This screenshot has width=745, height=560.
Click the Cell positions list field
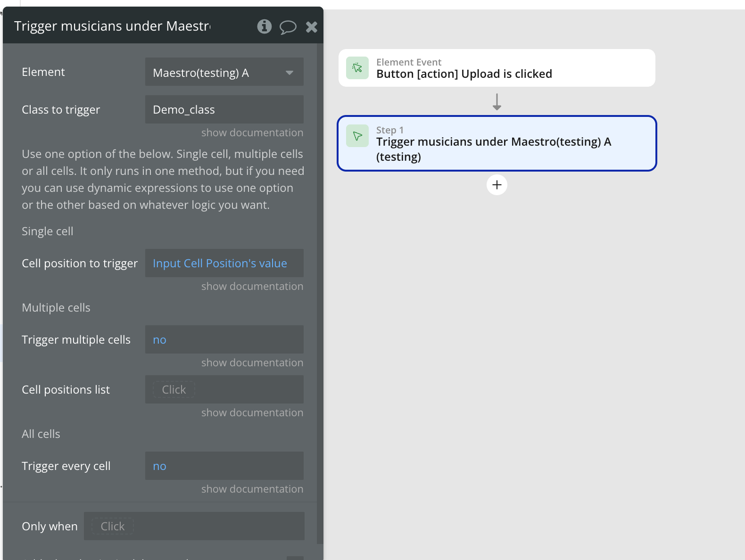pos(224,389)
